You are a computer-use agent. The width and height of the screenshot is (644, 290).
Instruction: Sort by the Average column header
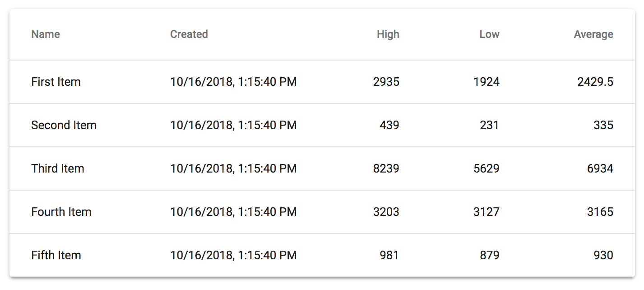pos(593,34)
